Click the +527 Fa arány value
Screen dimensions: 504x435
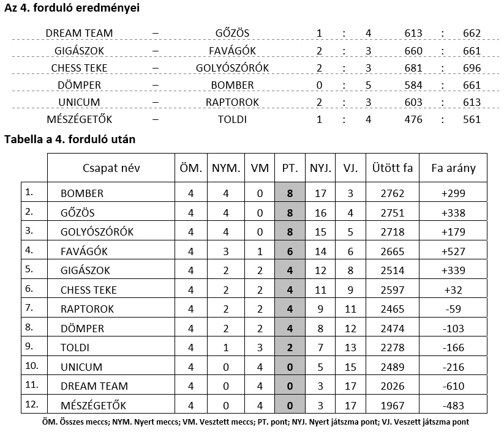(453, 251)
